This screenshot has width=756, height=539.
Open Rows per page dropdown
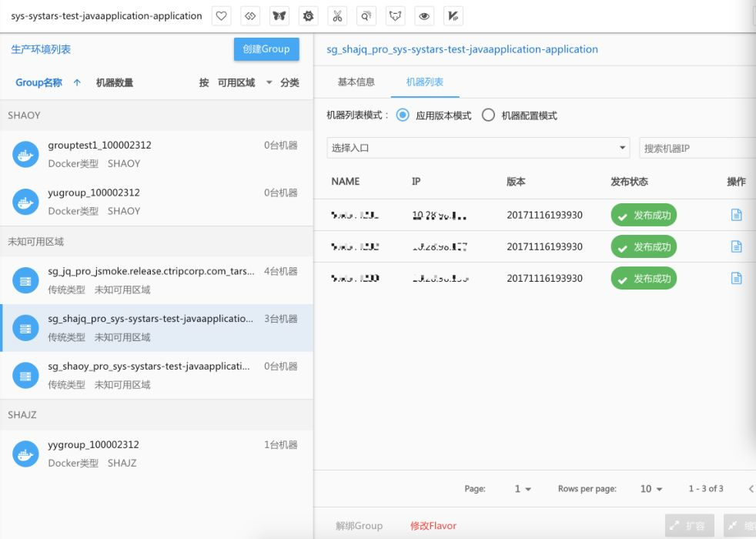651,489
